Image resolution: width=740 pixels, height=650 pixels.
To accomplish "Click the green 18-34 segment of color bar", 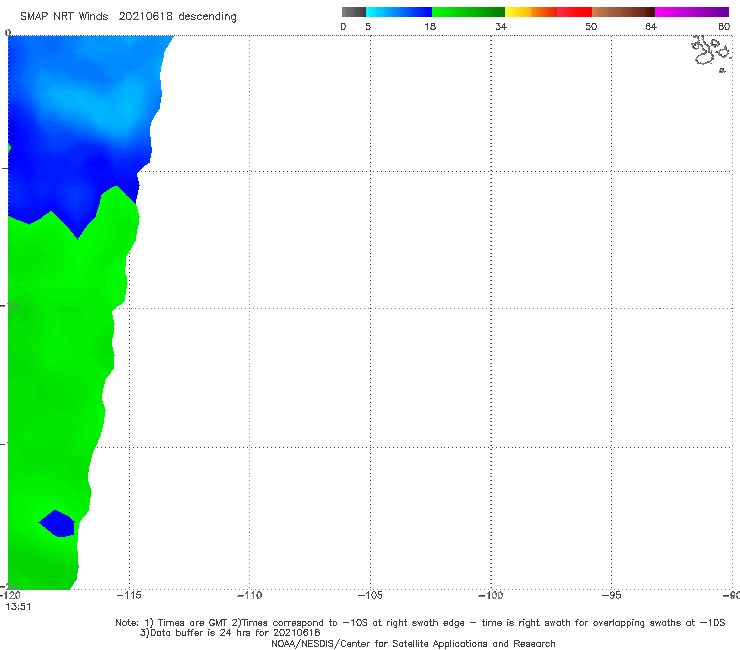I will [x=468, y=12].
